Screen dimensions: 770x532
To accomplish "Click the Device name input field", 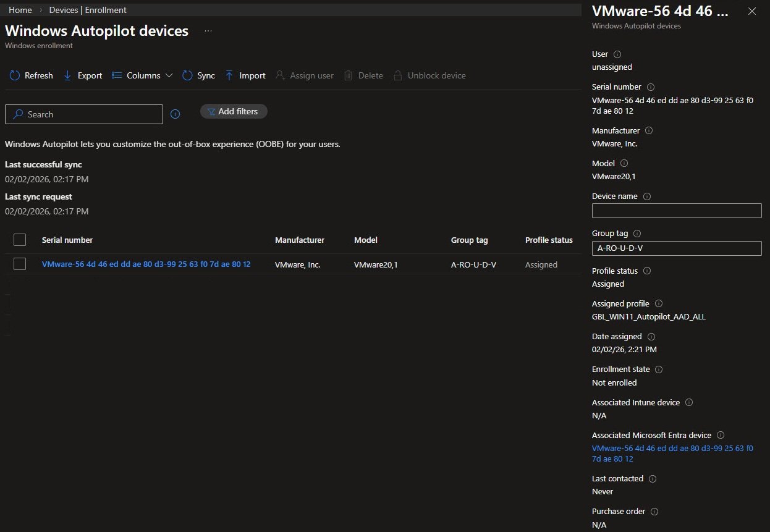I will (676, 211).
